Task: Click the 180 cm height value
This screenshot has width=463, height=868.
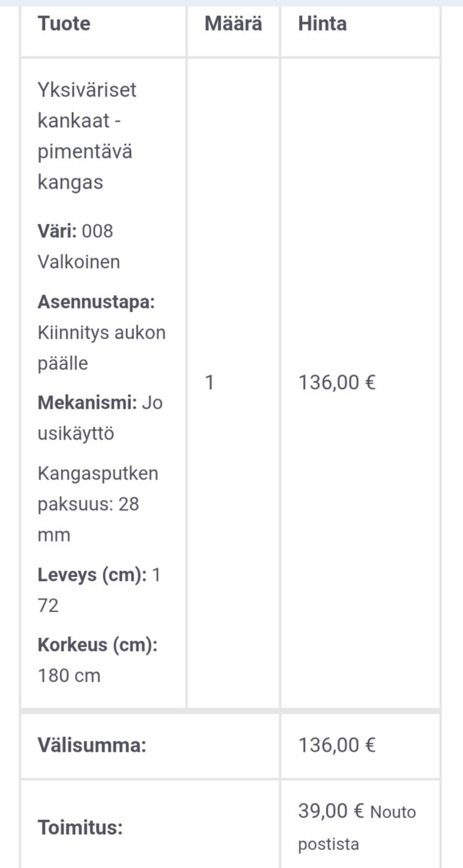Action: pyautogui.click(x=69, y=676)
